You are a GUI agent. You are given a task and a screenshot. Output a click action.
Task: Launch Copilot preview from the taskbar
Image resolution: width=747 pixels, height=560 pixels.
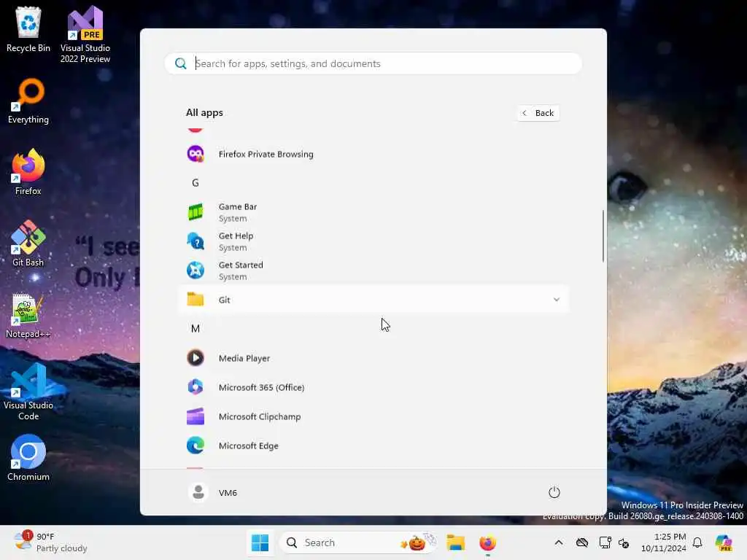(724, 542)
